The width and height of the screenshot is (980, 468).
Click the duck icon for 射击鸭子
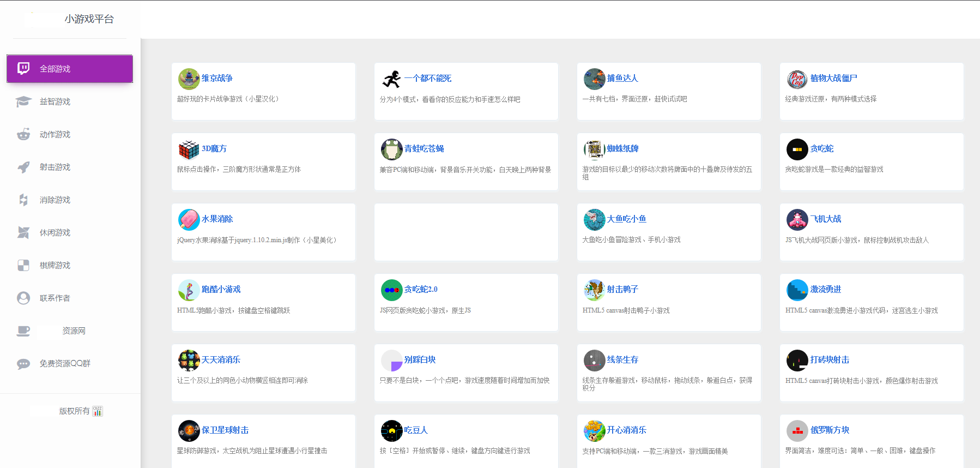click(594, 290)
